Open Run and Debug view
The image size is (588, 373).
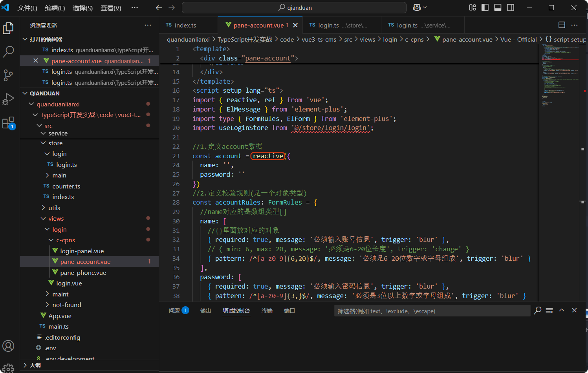8,99
